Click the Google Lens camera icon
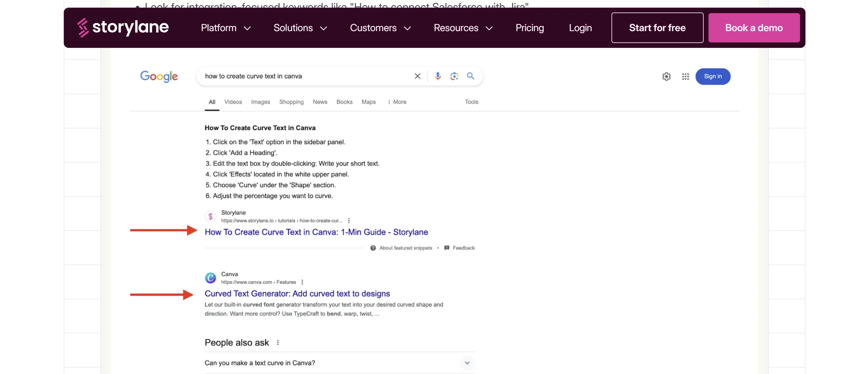The height and width of the screenshot is (374, 868). pos(454,76)
